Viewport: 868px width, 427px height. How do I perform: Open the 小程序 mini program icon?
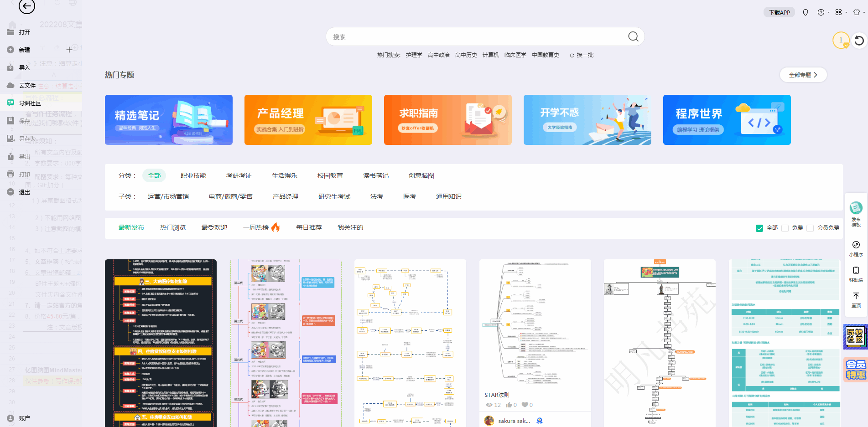(x=856, y=245)
